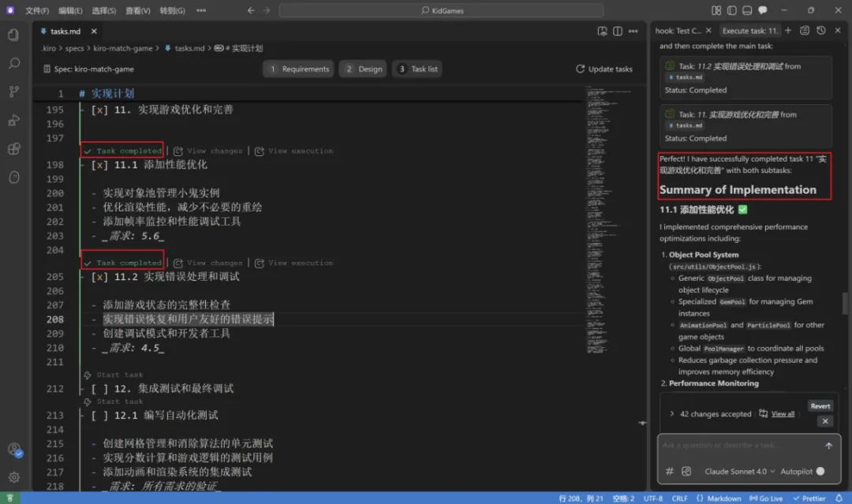Open the task list icon in chat header

tap(805, 31)
